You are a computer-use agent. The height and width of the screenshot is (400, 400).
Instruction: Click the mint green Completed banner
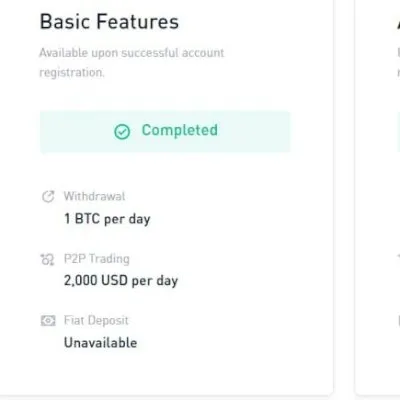[165, 132]
